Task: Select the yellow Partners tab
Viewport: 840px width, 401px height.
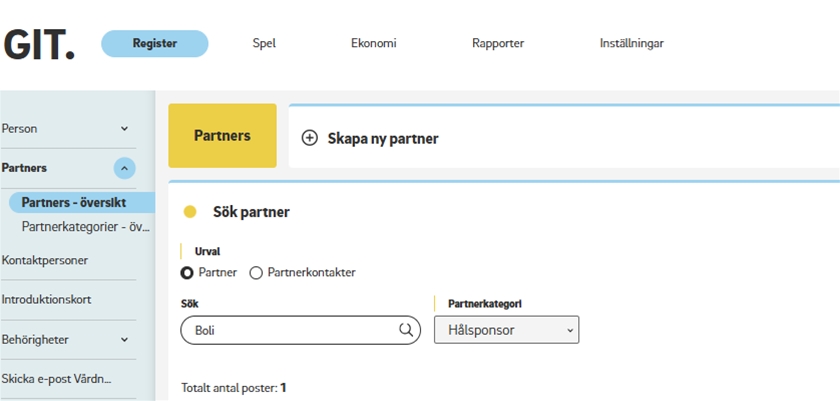Action: click(x=222, y=136)
